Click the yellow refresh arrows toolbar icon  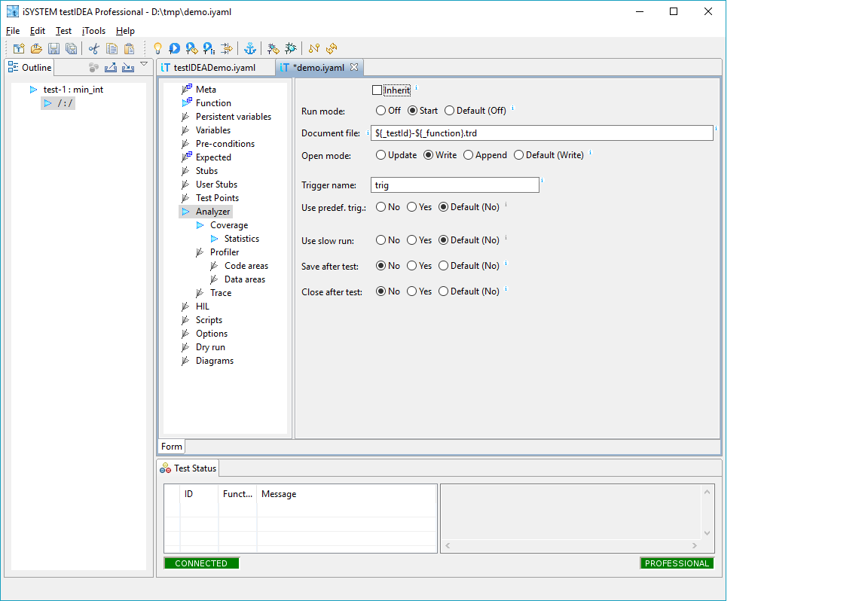click(x=332, y=49)
